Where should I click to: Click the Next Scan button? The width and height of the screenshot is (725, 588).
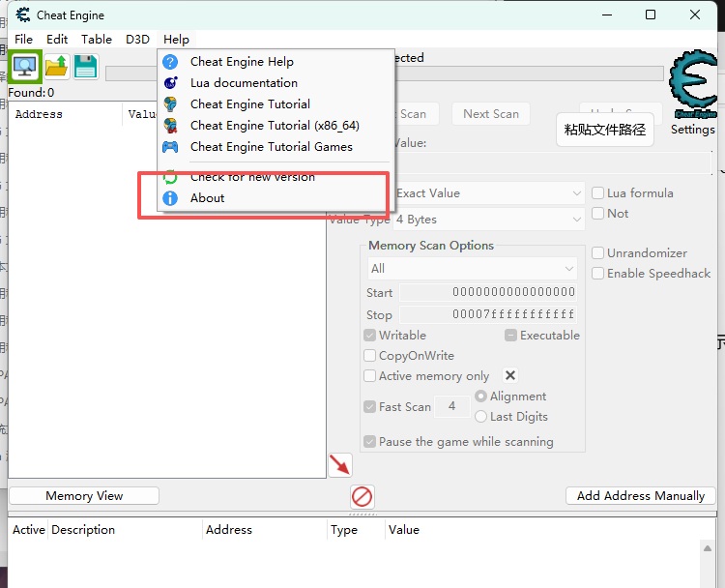[x=490, y=114]
